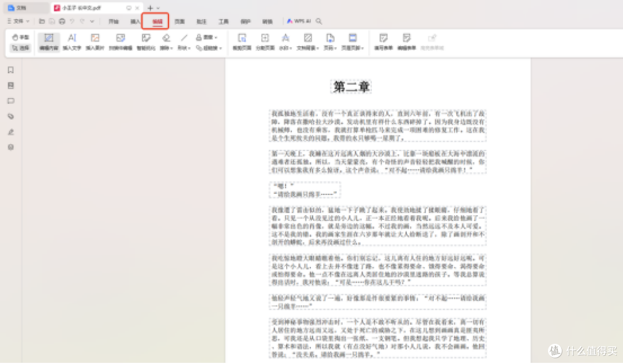This screenshot has width=623, height=364.
Task: Click the redo icon in quick toolbar
Action: (82, 21)
